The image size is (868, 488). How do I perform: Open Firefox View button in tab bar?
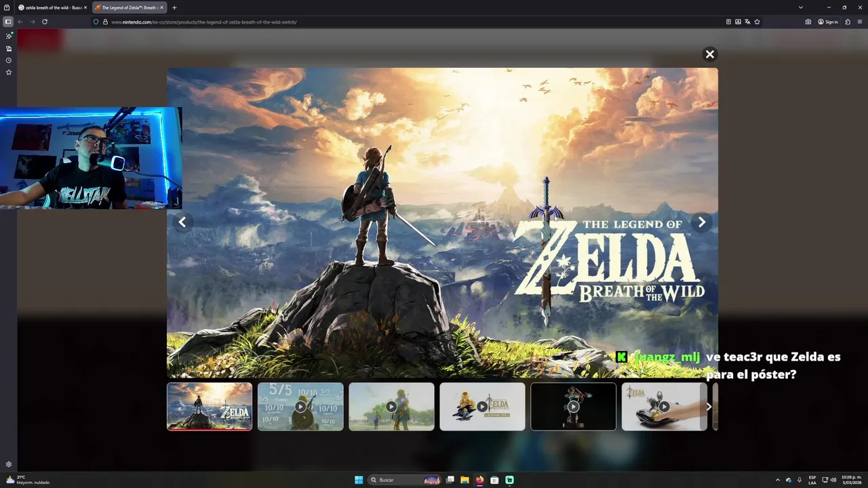point(7,7)
